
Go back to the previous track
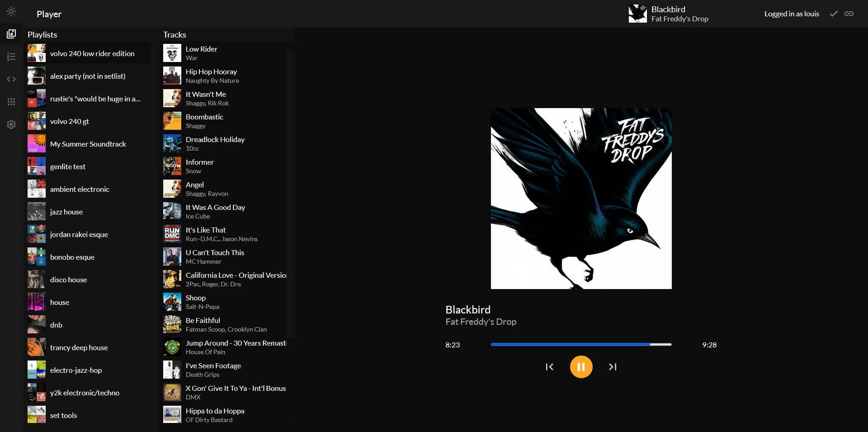click(549, 367)
